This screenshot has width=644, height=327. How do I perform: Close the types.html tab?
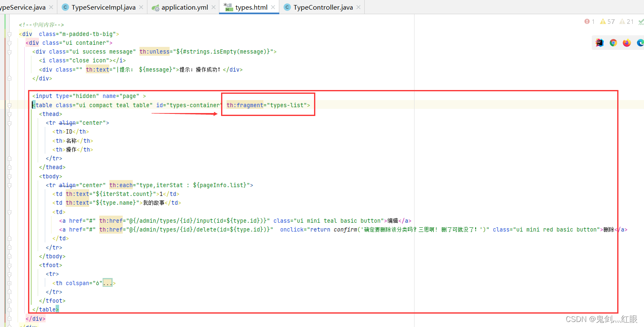(x=273, y=7)
